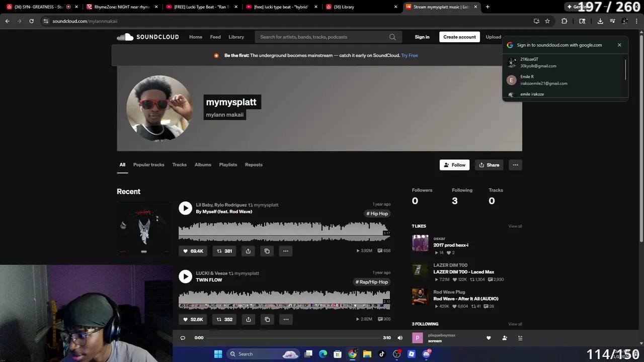Open Chrome media controls icon
The height and width of the screenshot is (362, 644).
click(x=612, y=21)
